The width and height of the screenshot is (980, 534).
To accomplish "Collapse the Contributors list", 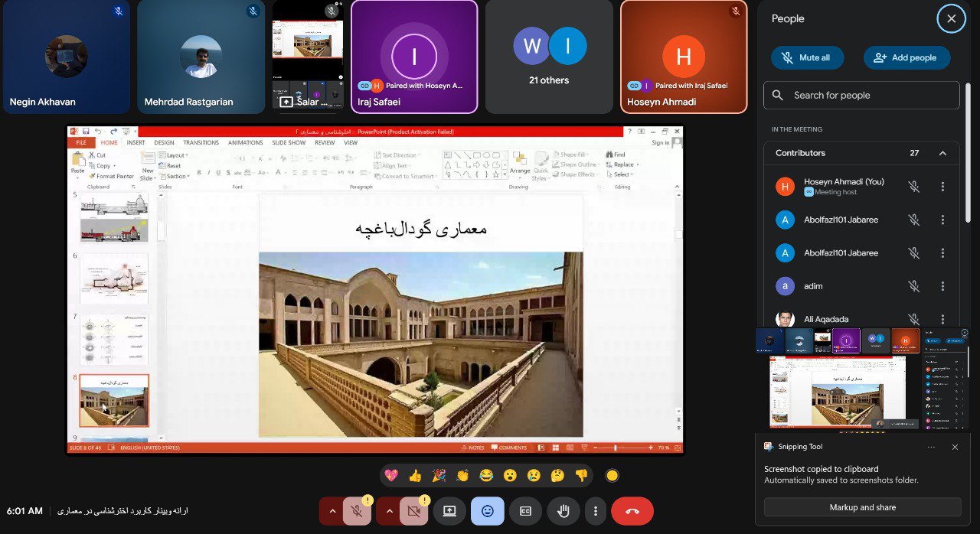I will tap(942, 153).
